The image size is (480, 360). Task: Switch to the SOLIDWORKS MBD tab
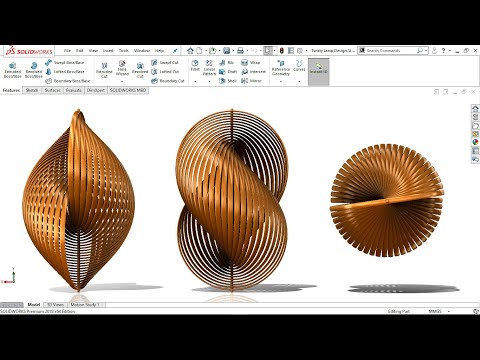coord(128,90)
